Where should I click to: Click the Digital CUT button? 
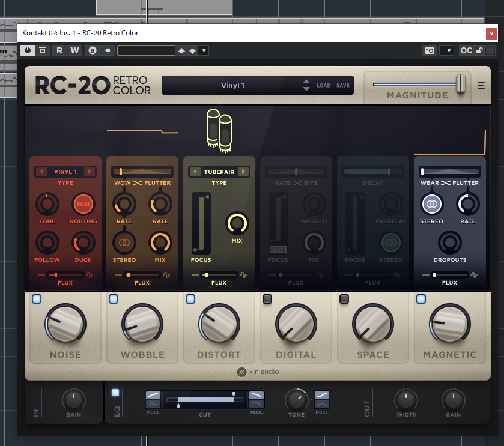[278, 250]
